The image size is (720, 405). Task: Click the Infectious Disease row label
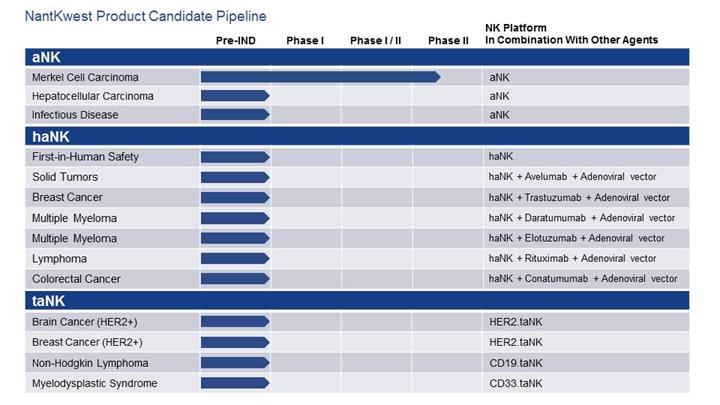75,115
